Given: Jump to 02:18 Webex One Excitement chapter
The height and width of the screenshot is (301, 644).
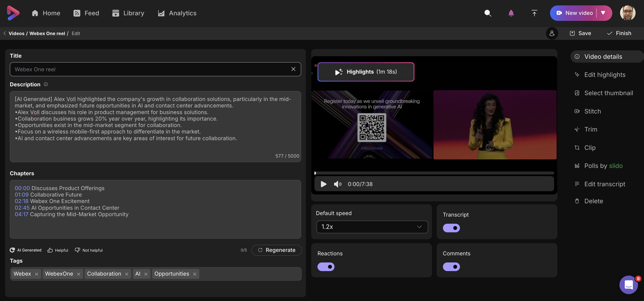Looking at the screenshot, I should 52,201.
